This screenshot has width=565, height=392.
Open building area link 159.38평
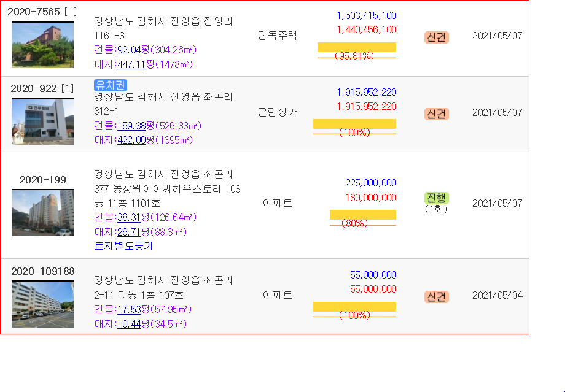[x=131, y=126]
